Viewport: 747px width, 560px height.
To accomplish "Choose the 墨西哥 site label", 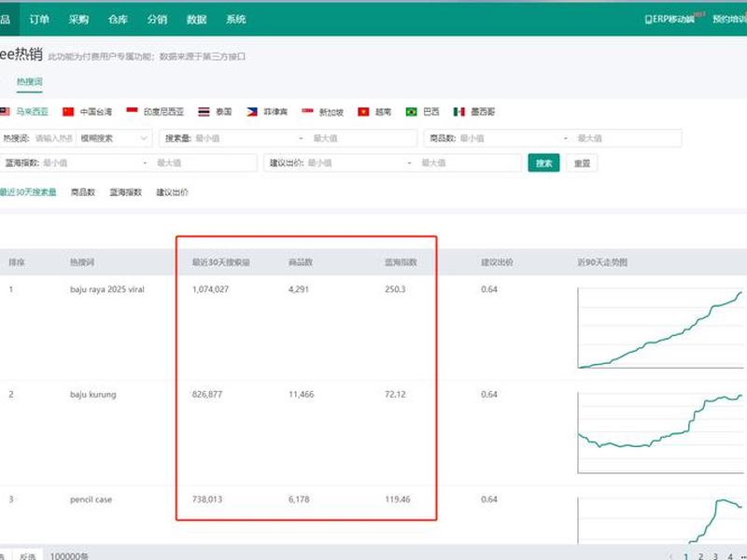I will pos(483,111).
